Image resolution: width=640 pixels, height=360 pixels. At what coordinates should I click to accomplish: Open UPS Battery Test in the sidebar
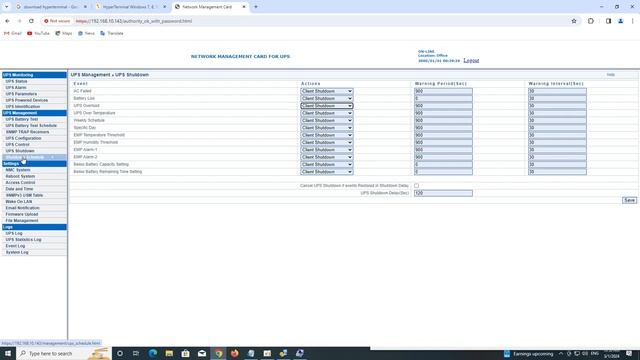(22, 119)
